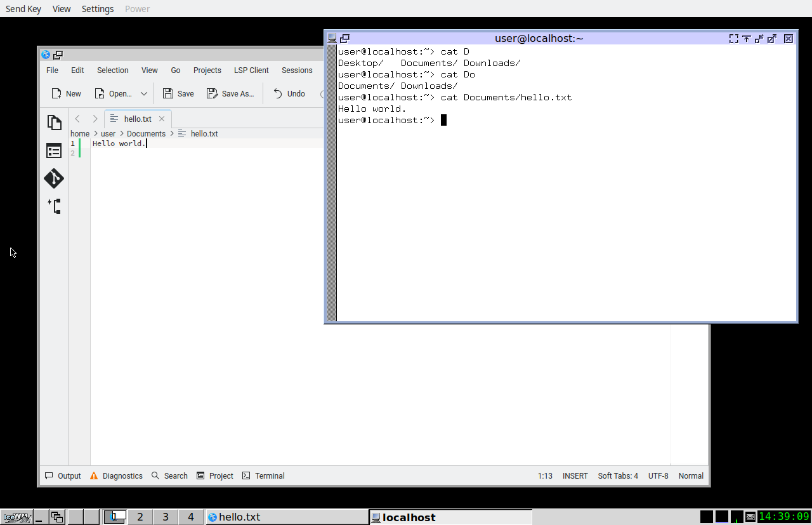This screenshot has width=812, height=525.
Task: Roll up the terminal window
Action: click(747, 38)
